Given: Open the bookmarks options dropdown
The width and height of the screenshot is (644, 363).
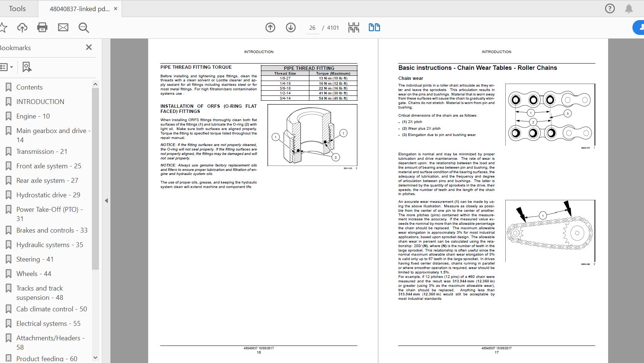Looking at the screenshot, I should (x=7, y=67).
